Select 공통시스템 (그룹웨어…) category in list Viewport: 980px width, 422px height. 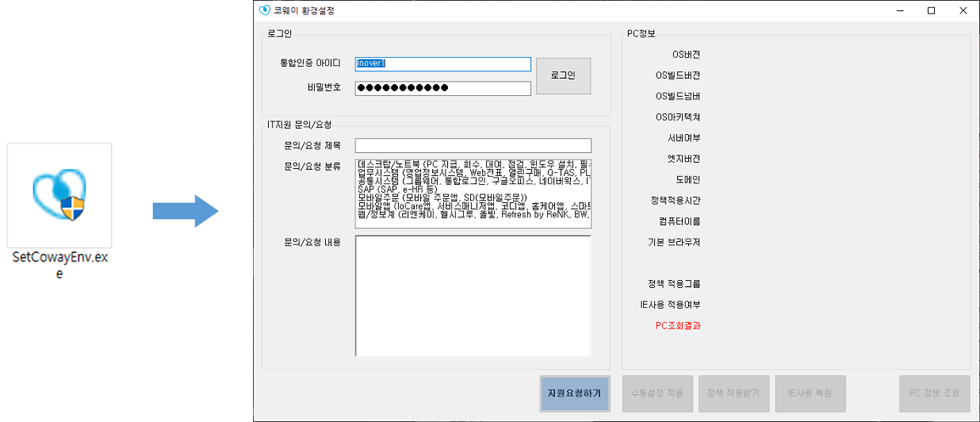[x=473, y=180]
